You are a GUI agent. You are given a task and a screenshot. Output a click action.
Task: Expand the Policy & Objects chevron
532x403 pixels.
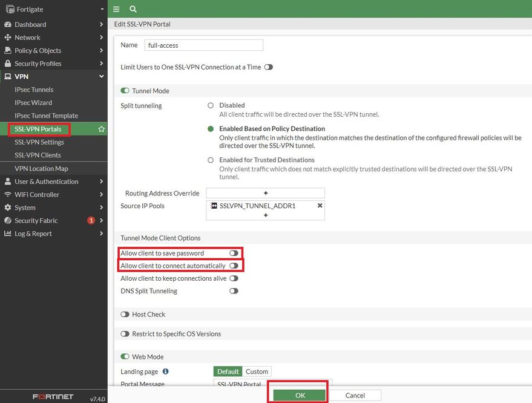pyautogui.click(x=101, y=51)
